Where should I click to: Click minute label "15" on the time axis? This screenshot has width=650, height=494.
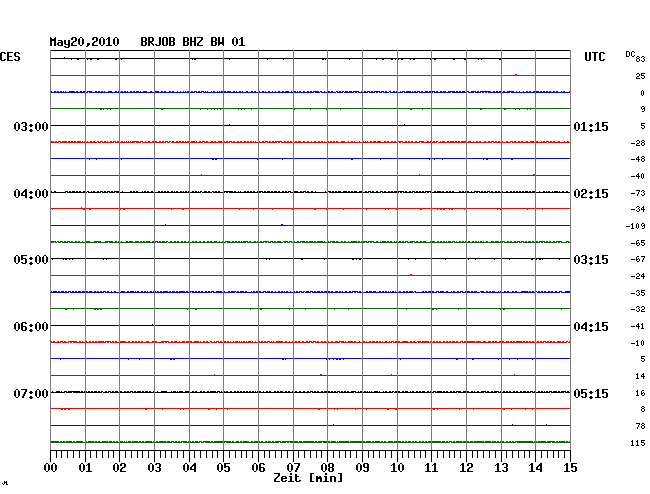point(570,468)
